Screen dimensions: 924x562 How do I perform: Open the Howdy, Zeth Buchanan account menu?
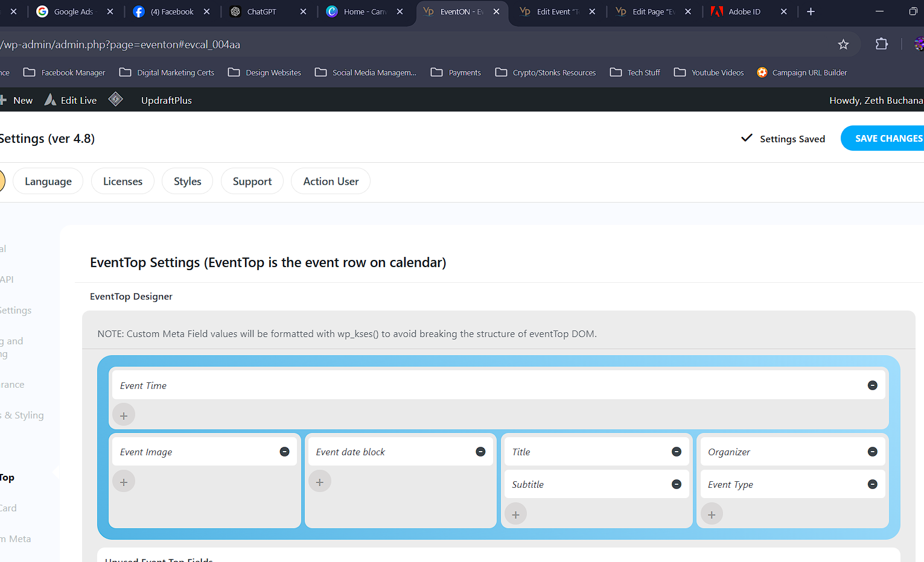tap(876, 100)
